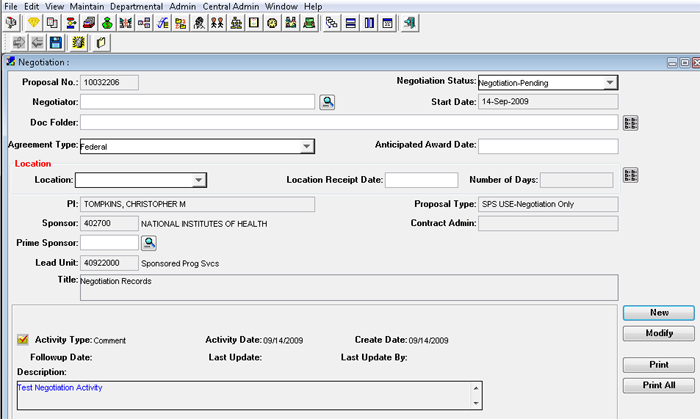Click the Prime Sponsor search magnifier icon
Viewport: 700px width, 419px height.
[x=149, y=243]
